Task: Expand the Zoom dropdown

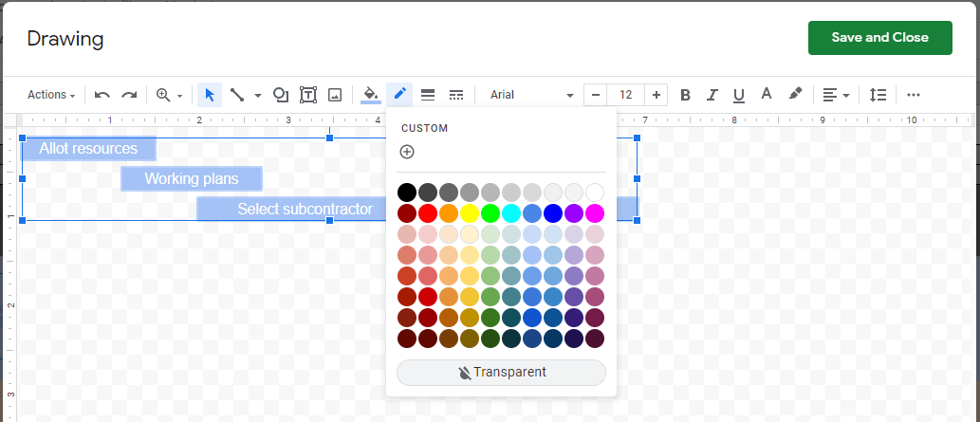Action: (169, 95)
